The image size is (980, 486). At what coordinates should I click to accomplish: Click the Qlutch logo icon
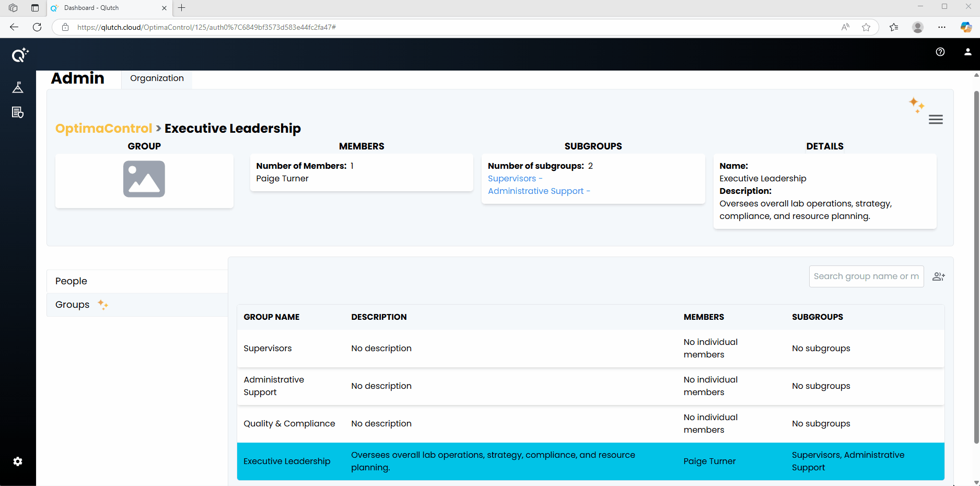(20, 54)
